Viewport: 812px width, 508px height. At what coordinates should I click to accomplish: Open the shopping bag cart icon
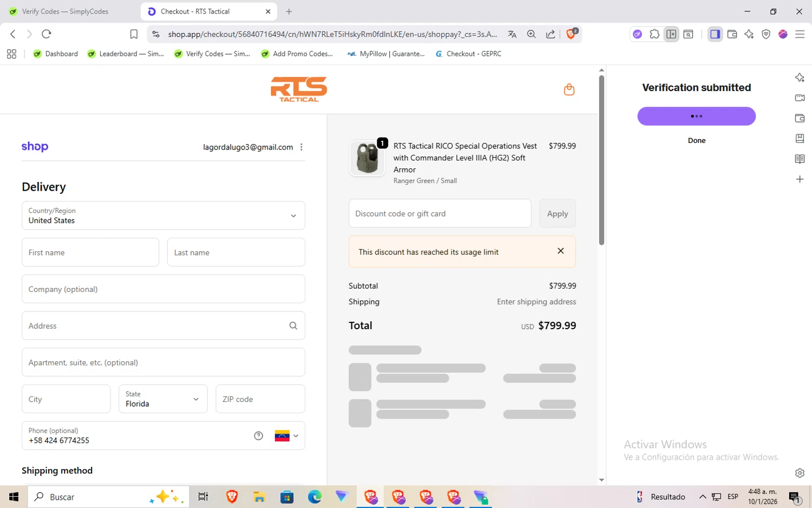coord(569,89)
